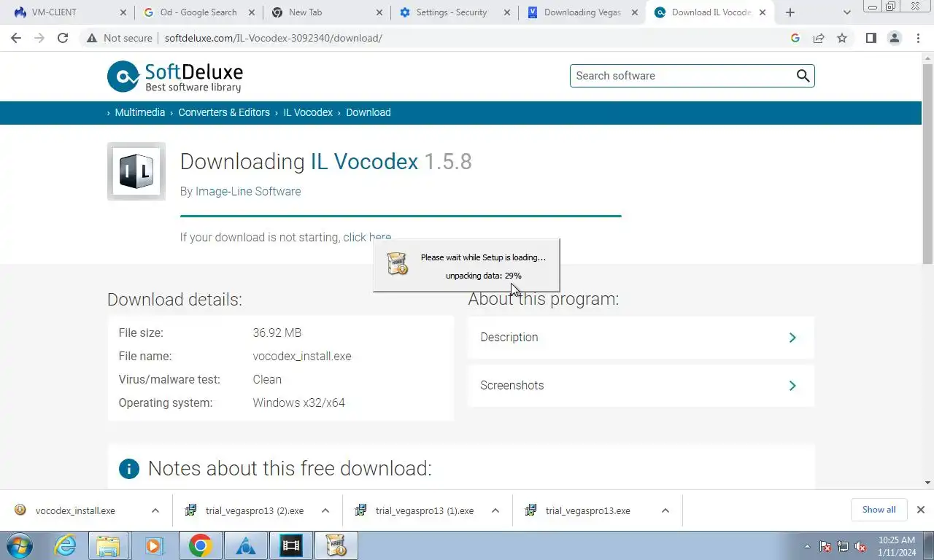Open the blue triangle app on taskbar
934x560 pixels.
pyautogui.click(x=245, y=545)
